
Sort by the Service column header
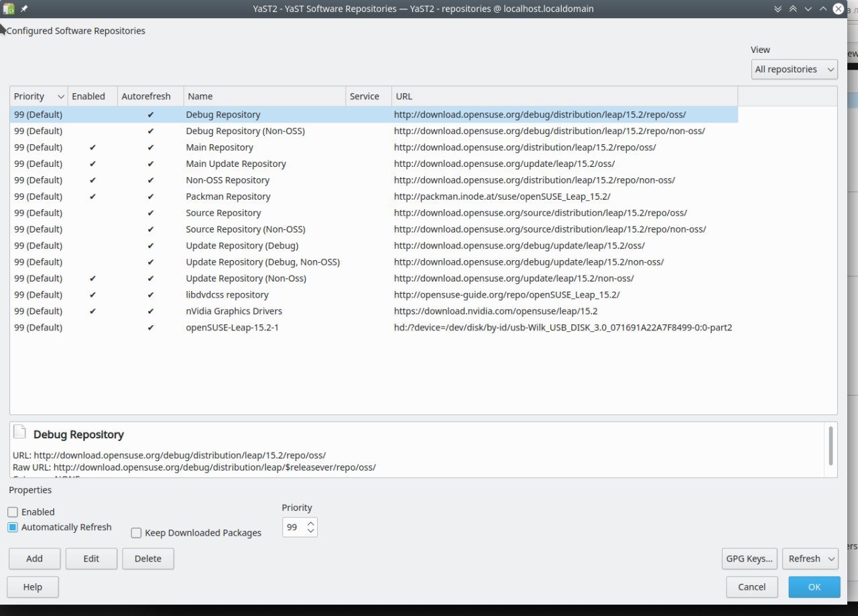click(369, 96)
